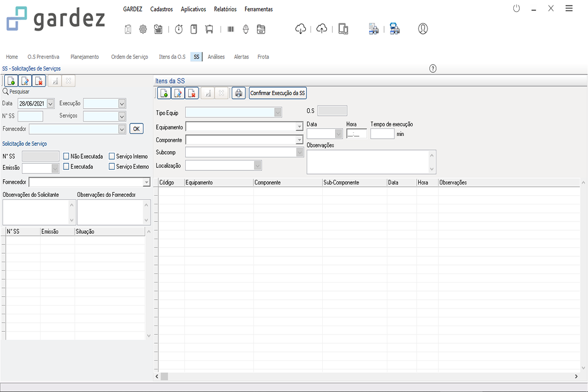Image resolution: width=588 pixels, height=392 pixels.
Task: Switch to the Ordem de Serviço tab
Action: (129, 56)
